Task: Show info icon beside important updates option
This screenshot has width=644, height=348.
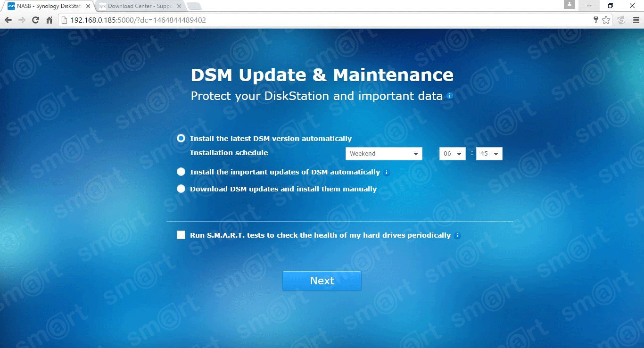Action: click(387, 172)
